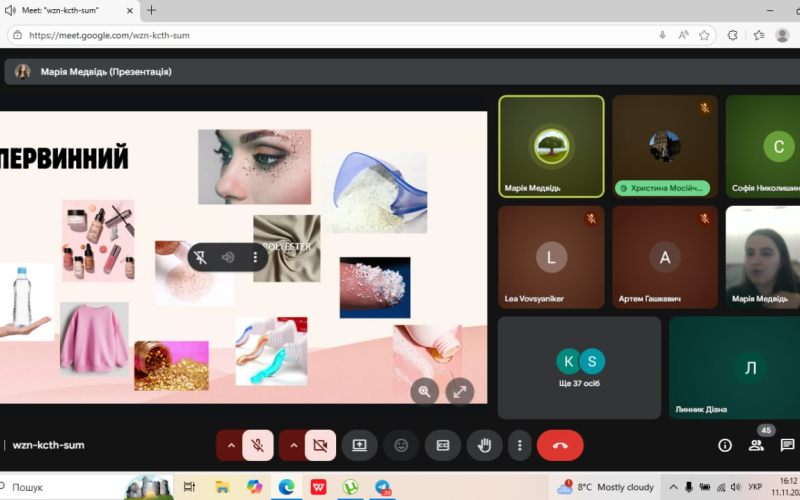Expand the audio settings arrow
The image size is (800, 500).
tap(231, 445)
